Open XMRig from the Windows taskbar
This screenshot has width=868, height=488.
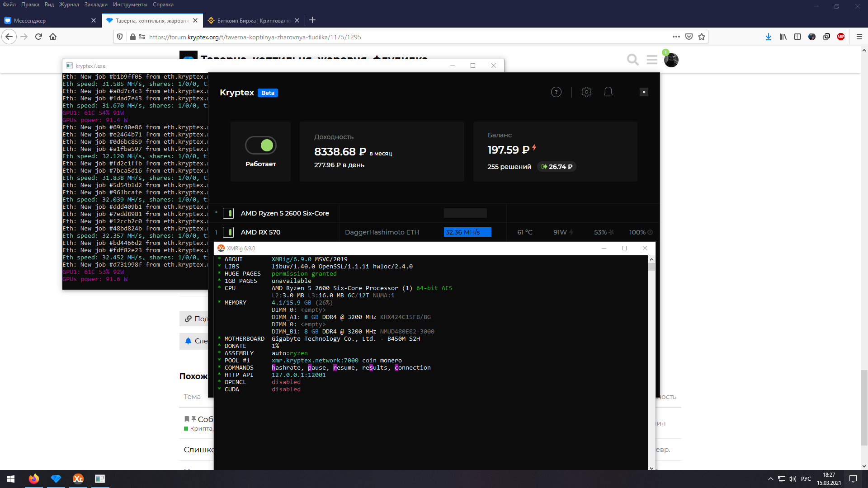click(78, 479)
